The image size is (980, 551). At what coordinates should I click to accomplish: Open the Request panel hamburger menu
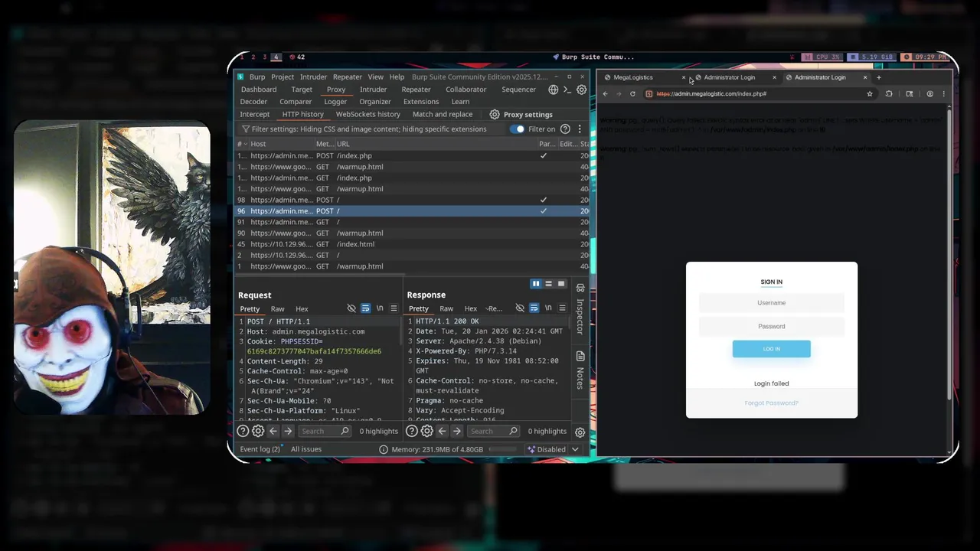(x=394, y=308)
